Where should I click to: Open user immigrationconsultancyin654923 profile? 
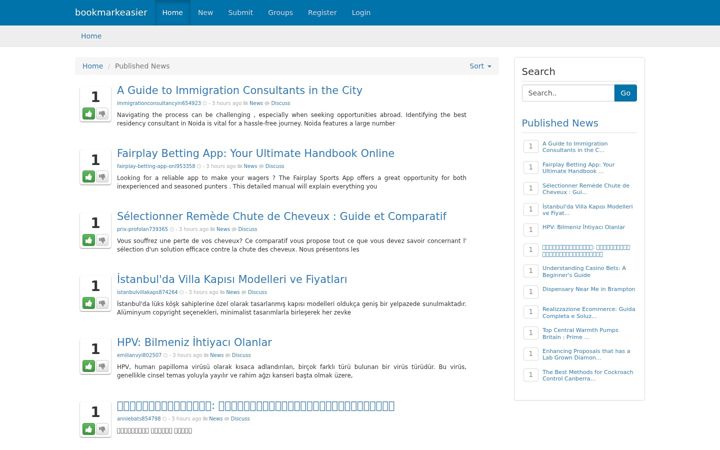point(159,103)
